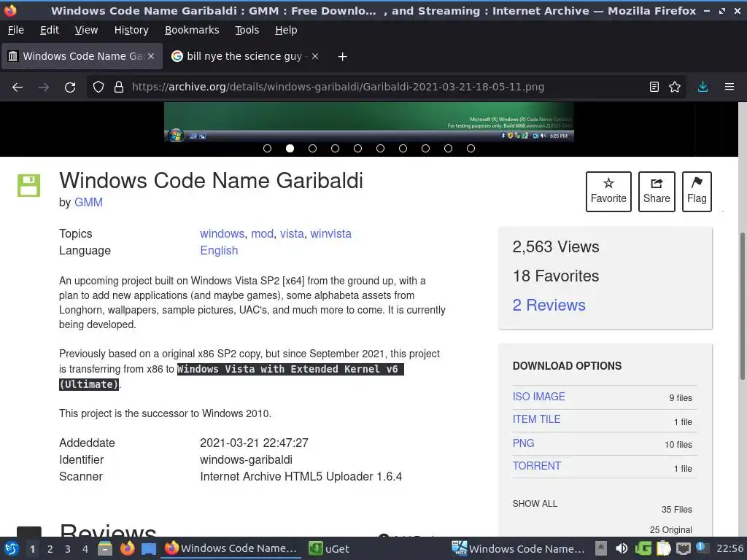This screenshot has height=560, width=747.
Task: Open the winvista topic link
Action: pos(330,234)
